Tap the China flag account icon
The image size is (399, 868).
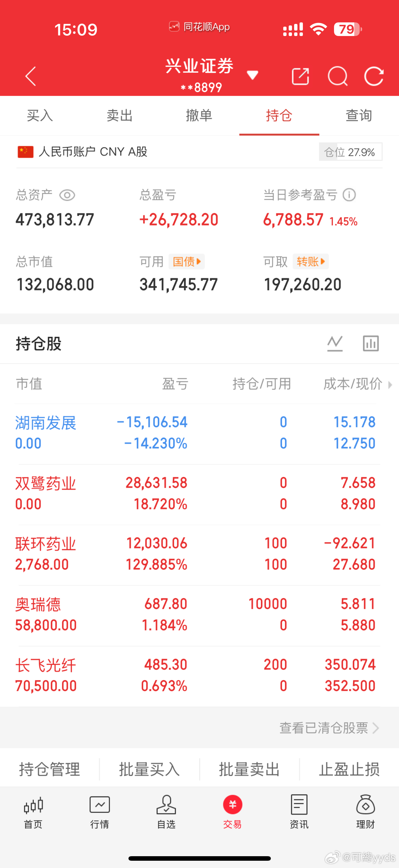click(26, 152)
